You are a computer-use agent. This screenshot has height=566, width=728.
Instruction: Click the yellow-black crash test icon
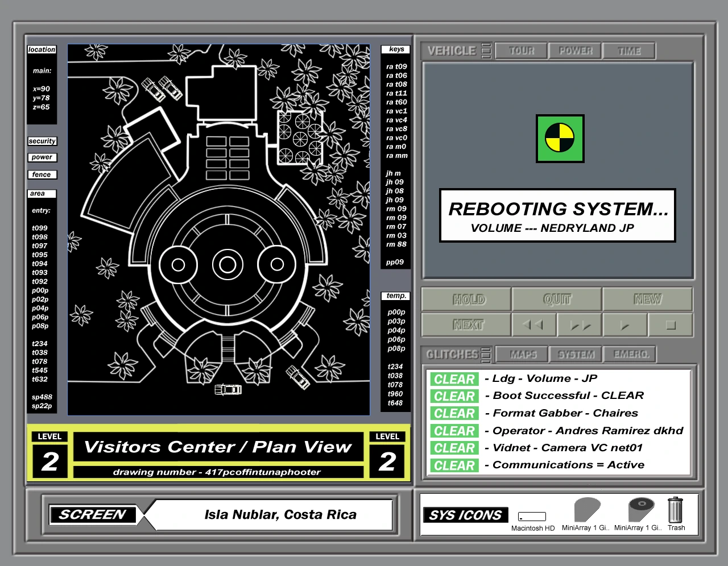pos(560,139)
